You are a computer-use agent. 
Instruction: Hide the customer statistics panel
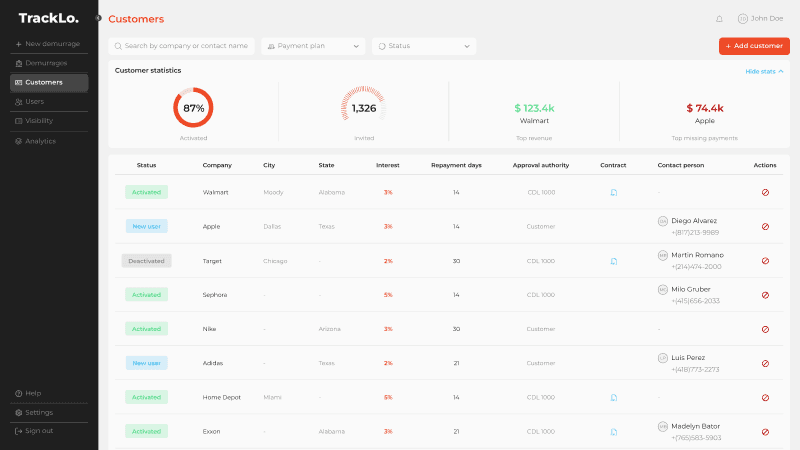[764, 71]
